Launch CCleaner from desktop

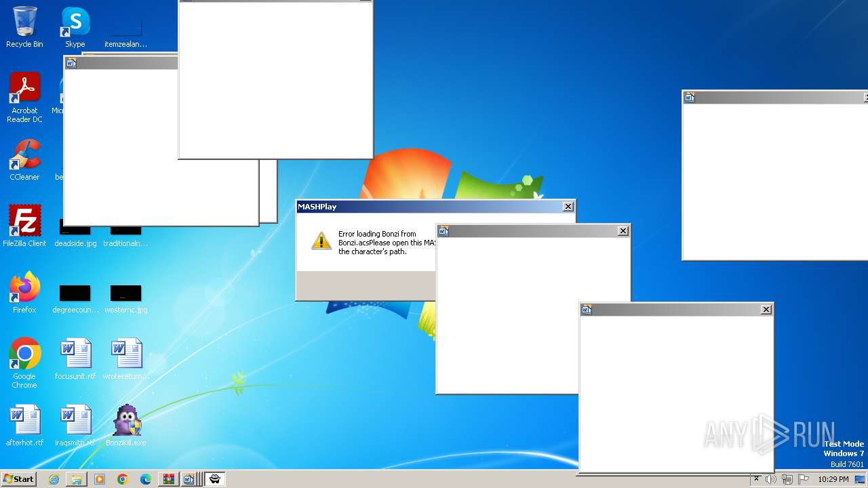(x=24, y=160)
